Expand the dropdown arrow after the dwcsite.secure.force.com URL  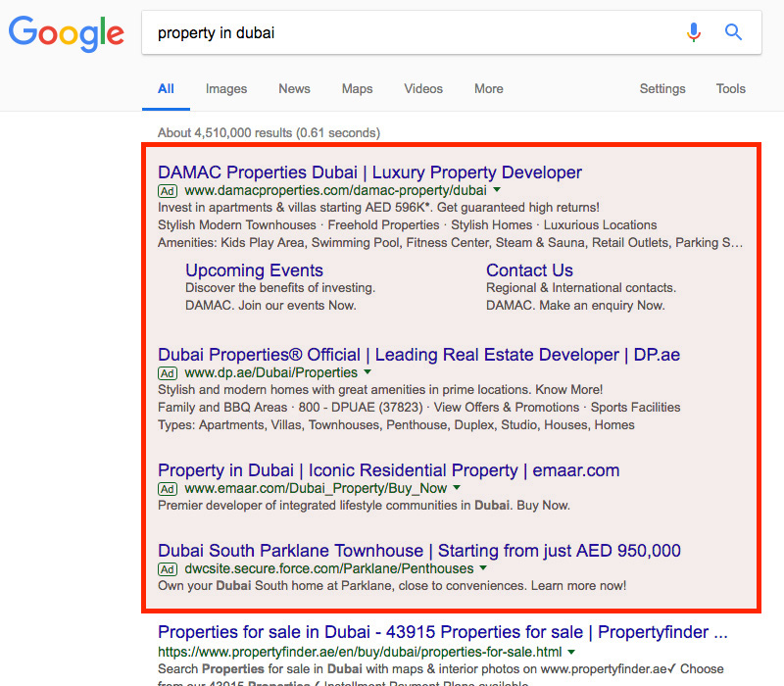pyautogui.click(x=483, y=568)
